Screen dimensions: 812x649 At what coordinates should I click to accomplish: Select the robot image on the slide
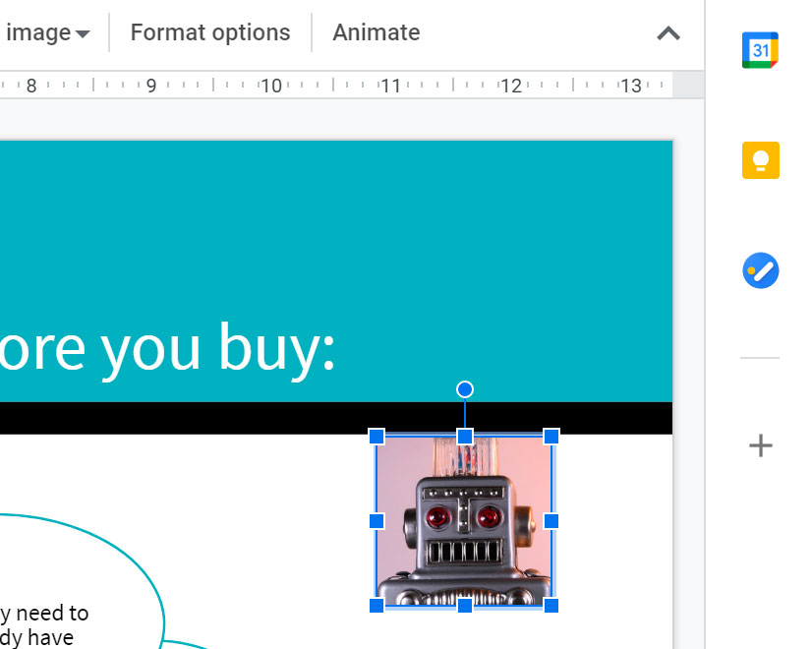464,531
